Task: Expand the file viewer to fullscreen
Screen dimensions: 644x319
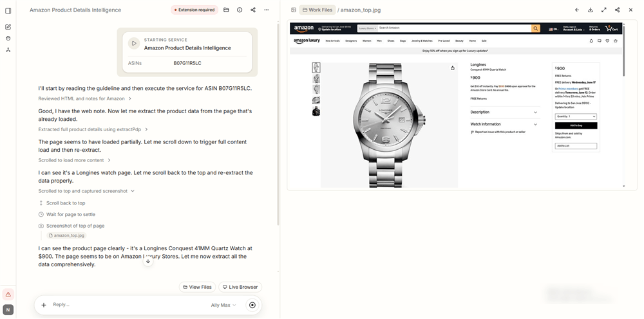Action: pyautogui.click(x=604, y=10)
